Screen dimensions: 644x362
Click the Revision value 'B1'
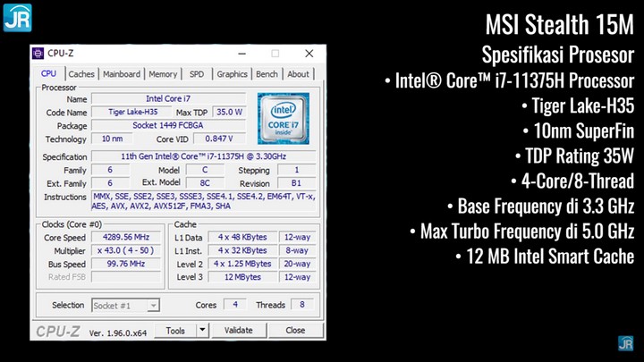coord(297,183)
